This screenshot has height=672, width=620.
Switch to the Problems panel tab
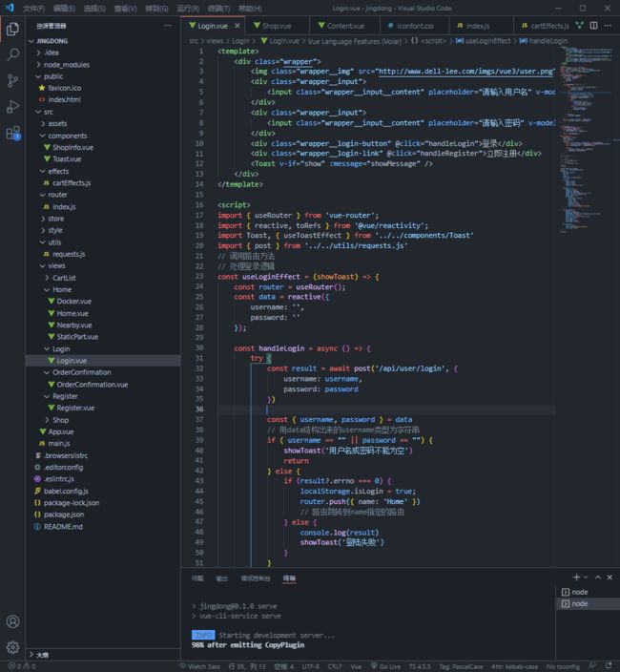(x=197, y=578)
